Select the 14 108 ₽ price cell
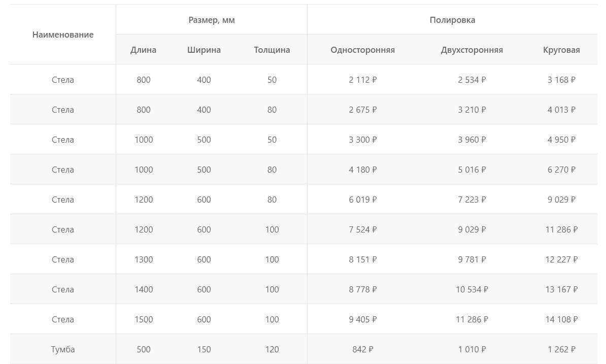Viewport: 606px width, 364px height. (x=561, y=319)
